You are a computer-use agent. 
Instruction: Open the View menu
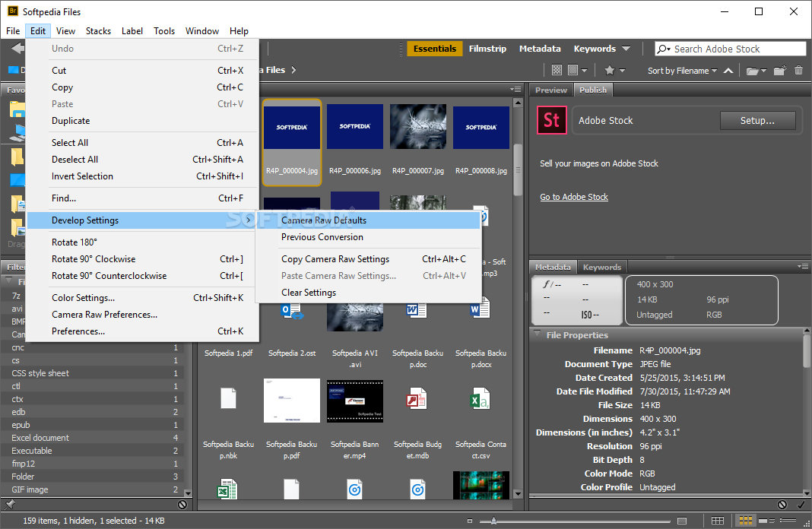65,31
